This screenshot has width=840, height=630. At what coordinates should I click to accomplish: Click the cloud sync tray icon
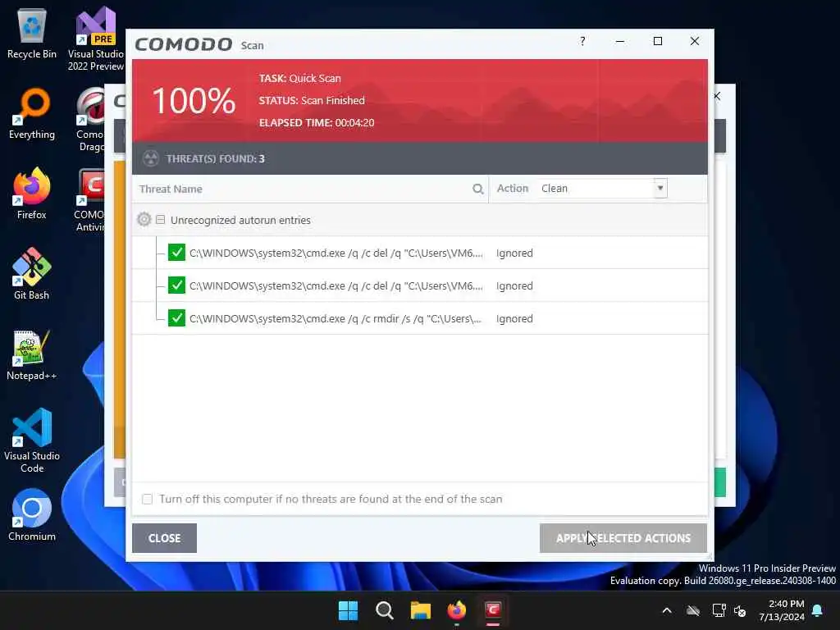coord(693,610)
